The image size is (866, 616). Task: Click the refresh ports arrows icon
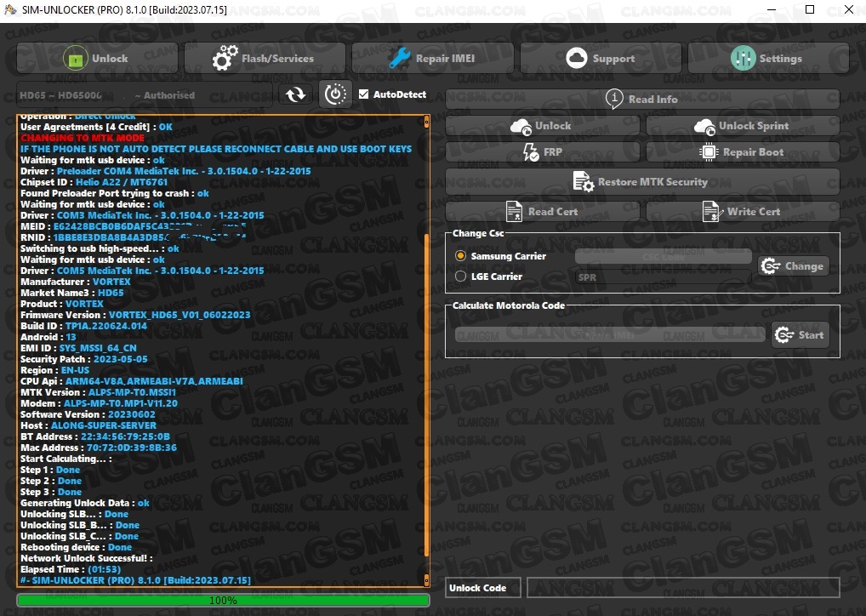(295, 94)
